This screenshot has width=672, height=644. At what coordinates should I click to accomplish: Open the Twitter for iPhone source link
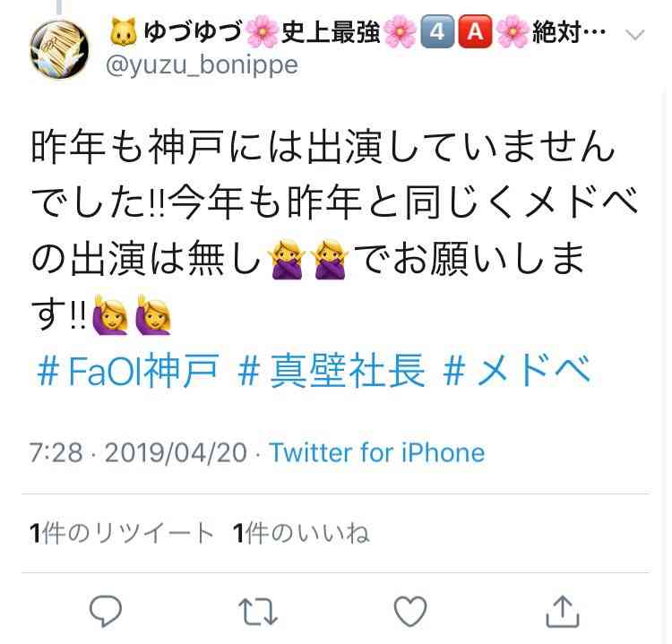pos(377,452)
